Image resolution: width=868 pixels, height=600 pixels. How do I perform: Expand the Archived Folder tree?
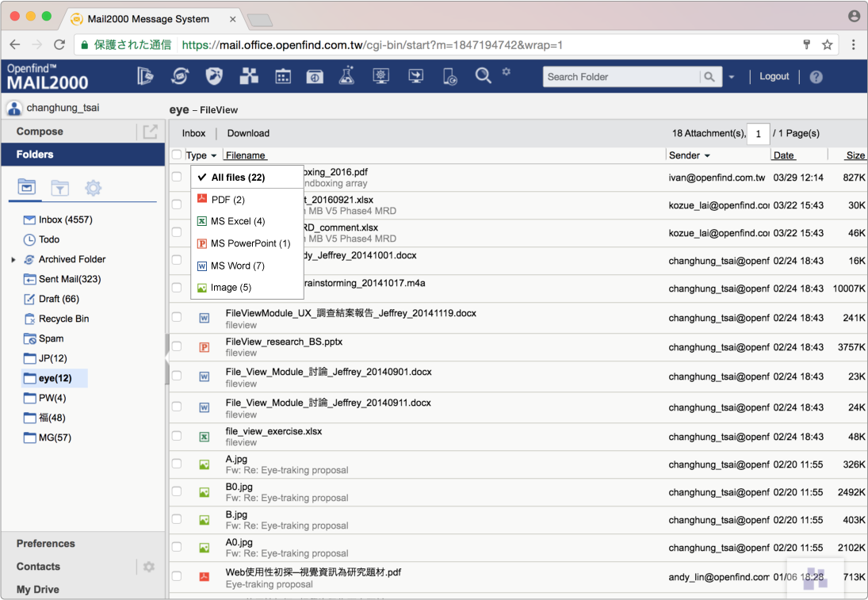click(13, 259)
